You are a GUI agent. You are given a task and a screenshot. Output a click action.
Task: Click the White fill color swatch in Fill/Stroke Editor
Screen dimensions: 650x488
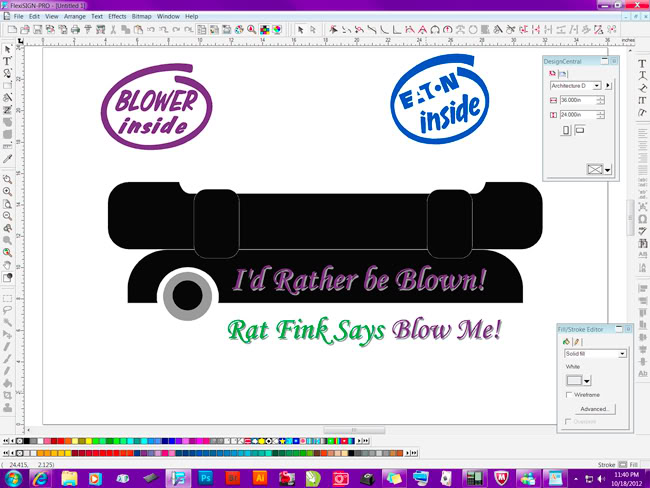[575, 380]
